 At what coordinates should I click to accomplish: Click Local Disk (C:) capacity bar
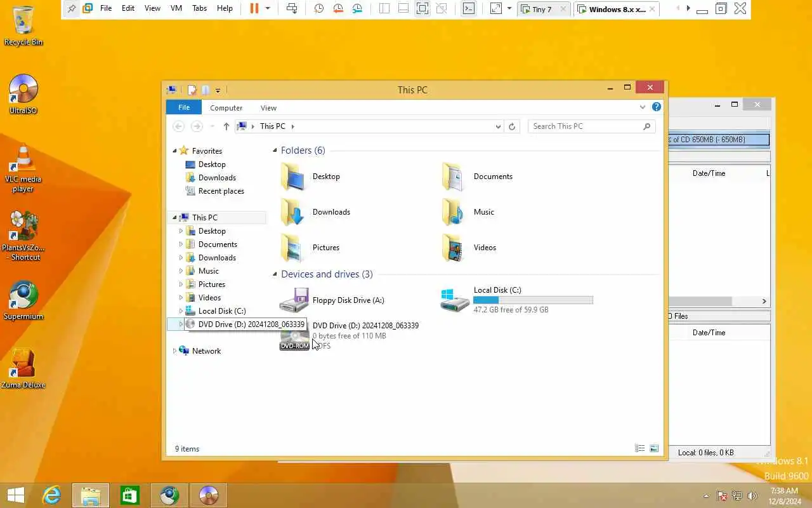tap(533, 300)
